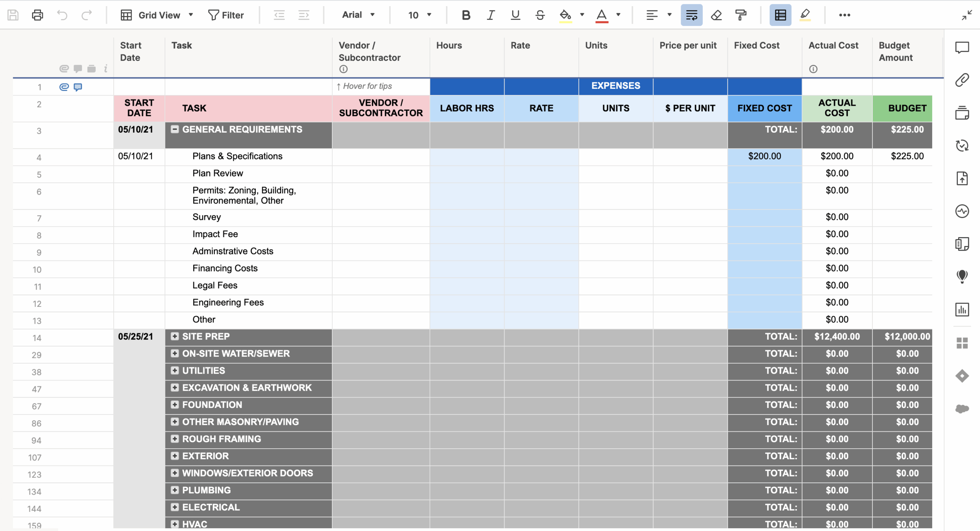
Task: Click the Undo icon
Action: click(x=62, y=15)
